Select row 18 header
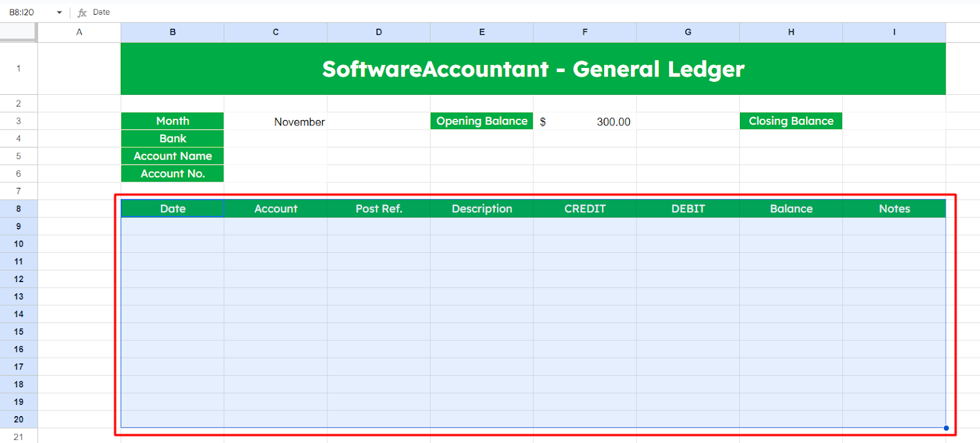 click(18, 384)
